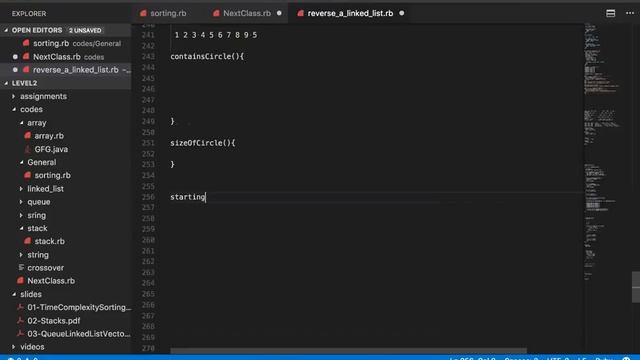Click the Ruby icon beside stack.rb
The width and height of the screenshot is (640, 360).
click(27, 241)
